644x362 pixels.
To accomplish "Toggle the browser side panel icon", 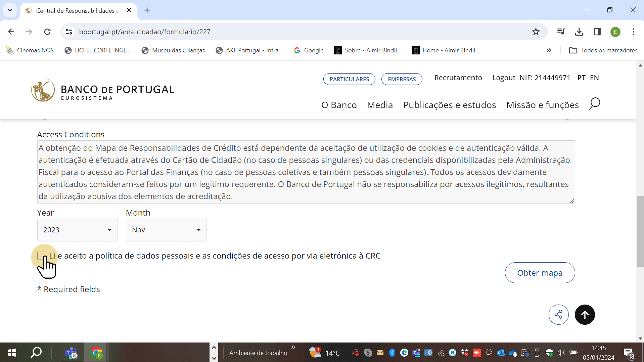I will click(597, 32).
